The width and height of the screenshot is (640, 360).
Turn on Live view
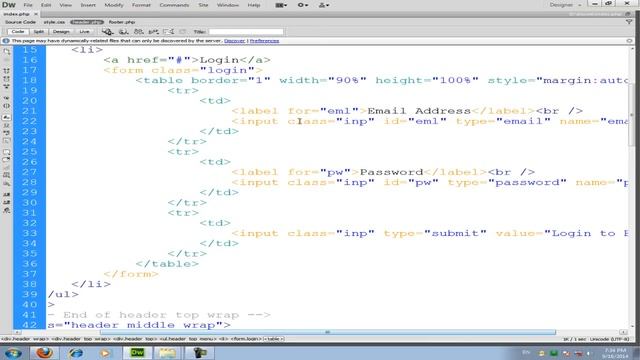click(x=84, y=31)
